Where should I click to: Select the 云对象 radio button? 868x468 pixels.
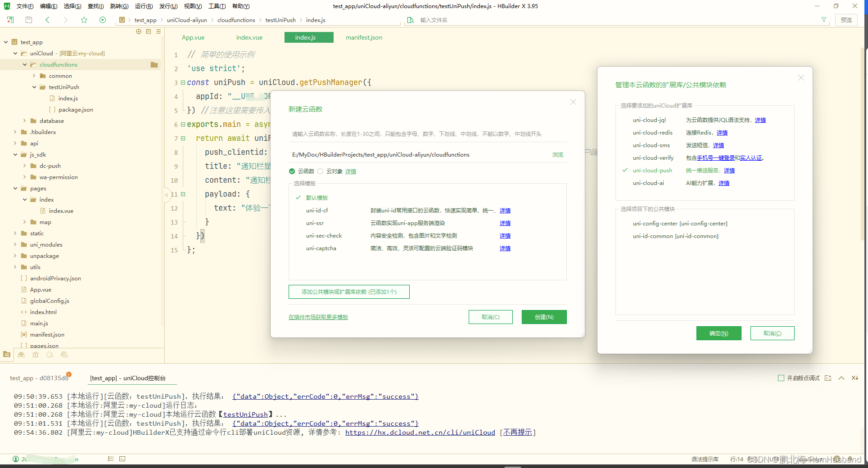click(x=320, y=171)
